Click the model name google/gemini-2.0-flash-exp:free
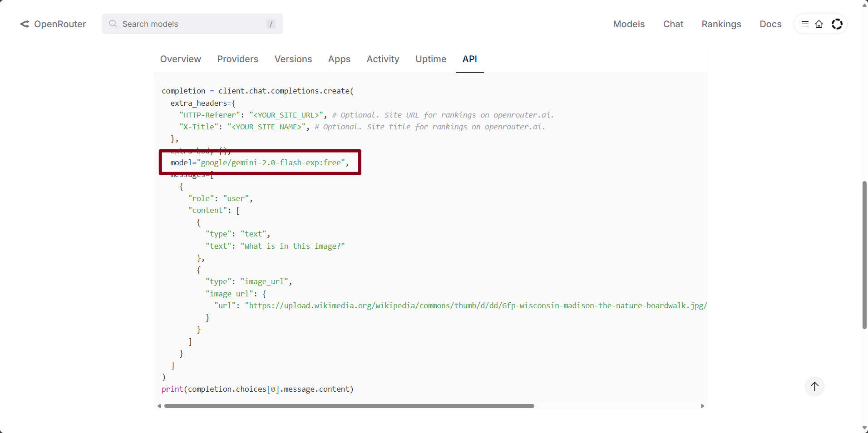The width and height of the screenshot is (868, 433). tap(273, 162)
